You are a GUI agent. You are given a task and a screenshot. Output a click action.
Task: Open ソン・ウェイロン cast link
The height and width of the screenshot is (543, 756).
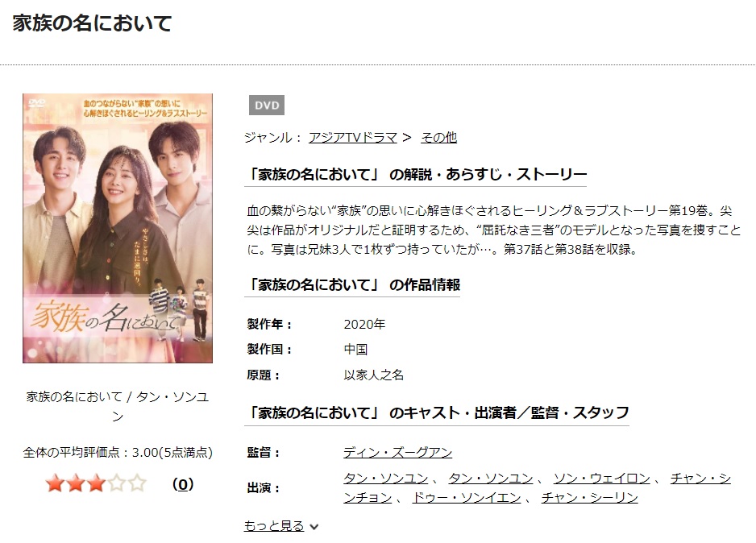click(x=602, y=479)
